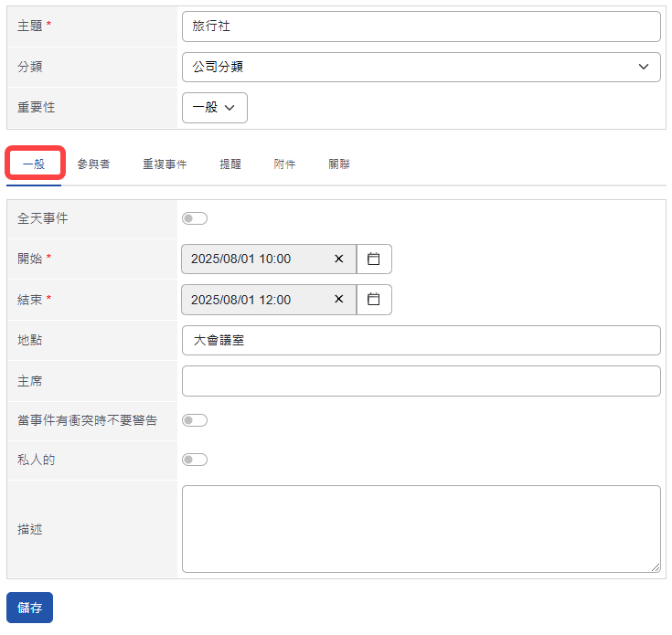This screenshot has height=635, width=672.
Task: Clear the 結束 date with X icon
Action: [x=338, y=300]
